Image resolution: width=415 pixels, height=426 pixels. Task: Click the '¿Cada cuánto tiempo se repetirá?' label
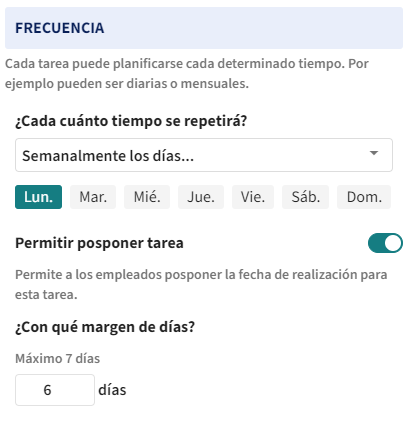coord(131,121)
